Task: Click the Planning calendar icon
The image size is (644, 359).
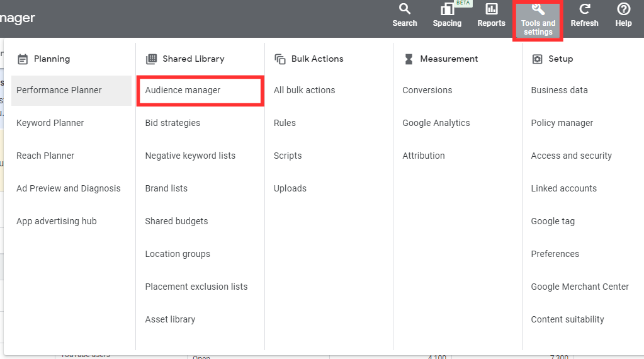Action: (23, 59)
